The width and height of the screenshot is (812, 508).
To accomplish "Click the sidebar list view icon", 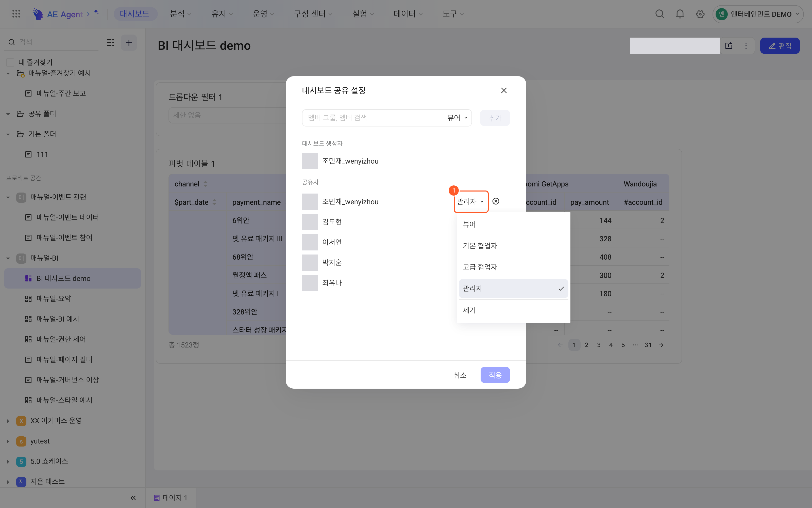I will (x=110, y=42).
